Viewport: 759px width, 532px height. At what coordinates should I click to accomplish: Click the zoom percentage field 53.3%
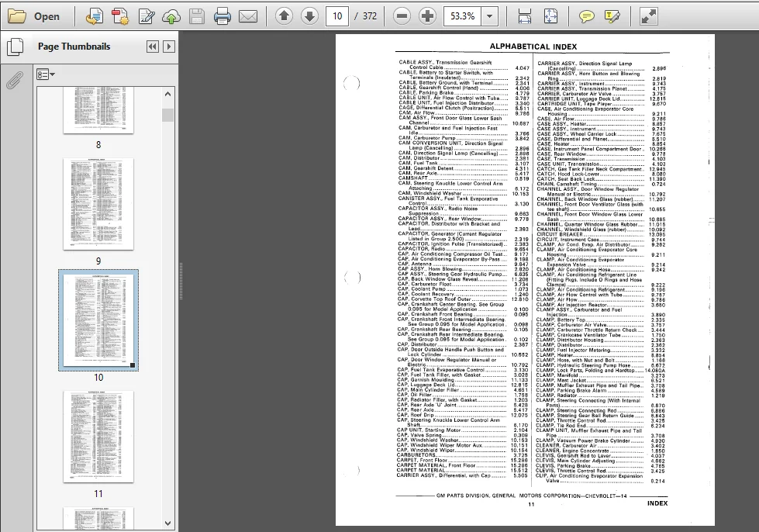[x=463, y=16]
